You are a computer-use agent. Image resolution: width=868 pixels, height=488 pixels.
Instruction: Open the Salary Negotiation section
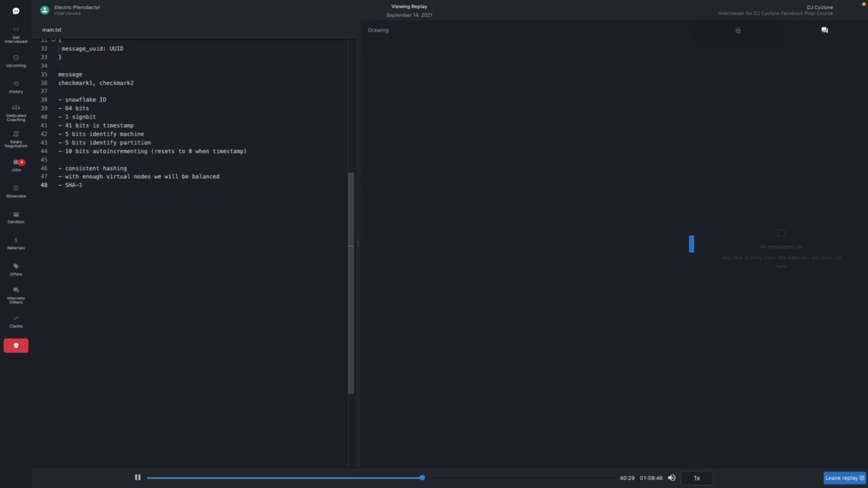point(16,140)
